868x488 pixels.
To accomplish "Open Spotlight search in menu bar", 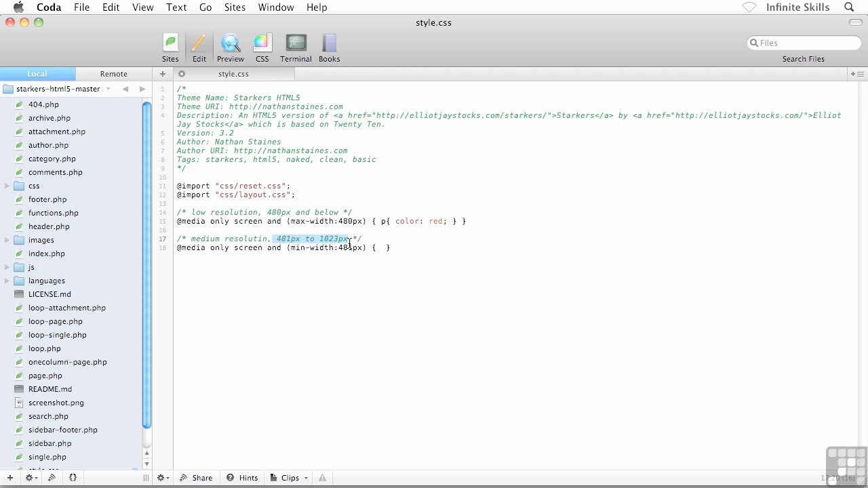I will pyautogui.click(x=849, y=7).
